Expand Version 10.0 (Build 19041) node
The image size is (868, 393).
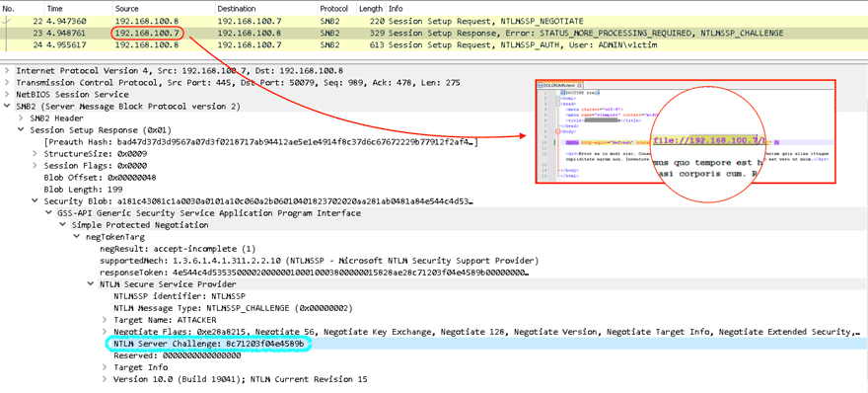tap(105, 379)
